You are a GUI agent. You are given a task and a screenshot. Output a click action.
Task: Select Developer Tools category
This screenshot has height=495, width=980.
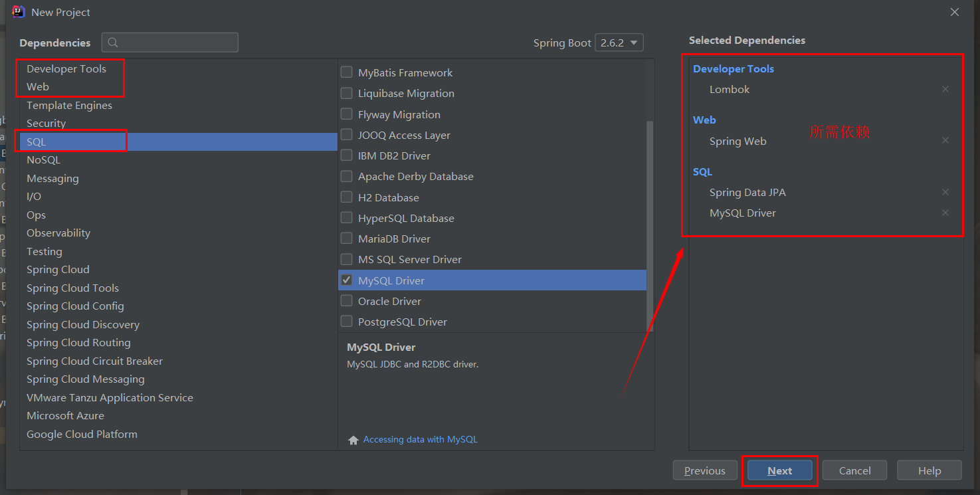click(179, 68)
